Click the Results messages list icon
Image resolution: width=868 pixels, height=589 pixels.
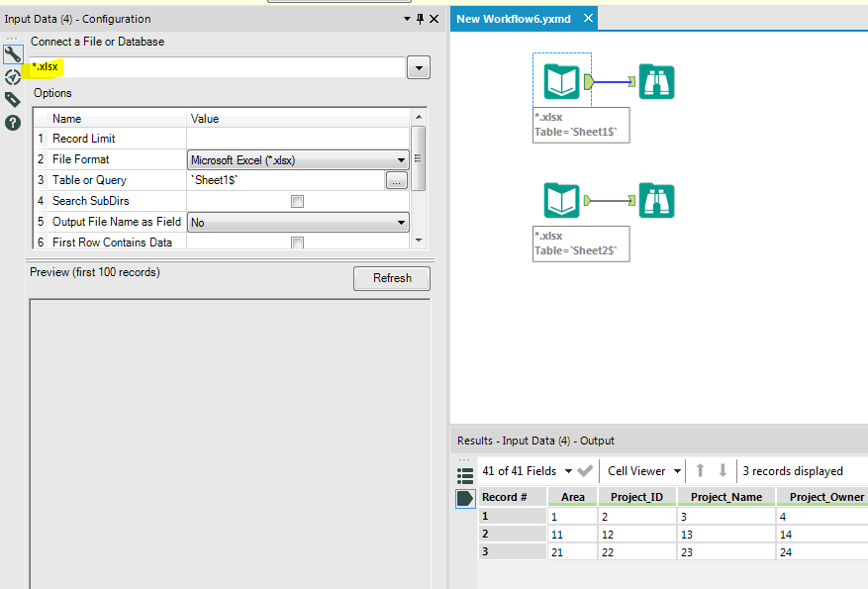[x=465, y=474]
